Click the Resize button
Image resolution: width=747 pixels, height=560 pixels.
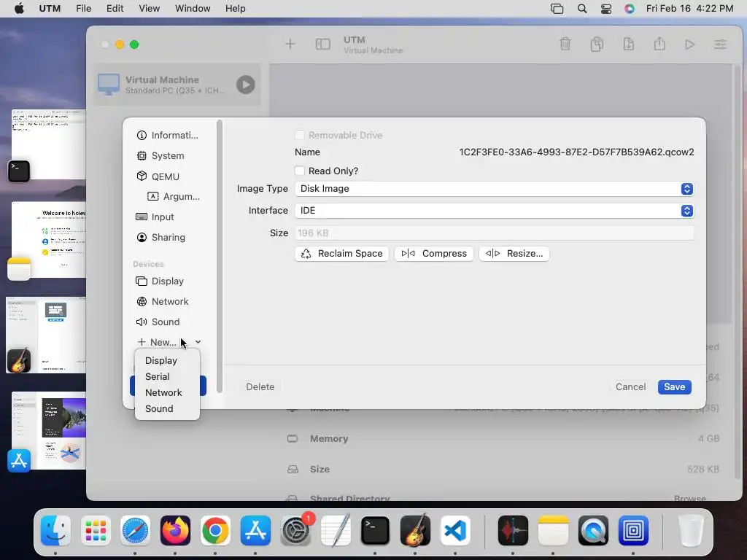click(514, 253)
